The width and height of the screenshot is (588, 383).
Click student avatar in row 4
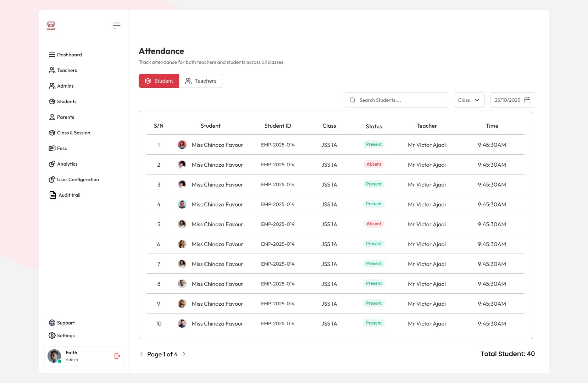tap(182, 204)
